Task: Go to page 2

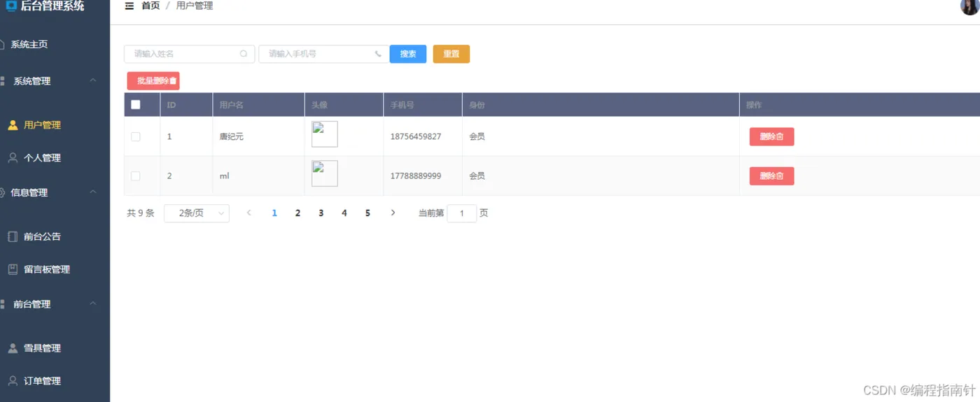Action: pos(297,213)
